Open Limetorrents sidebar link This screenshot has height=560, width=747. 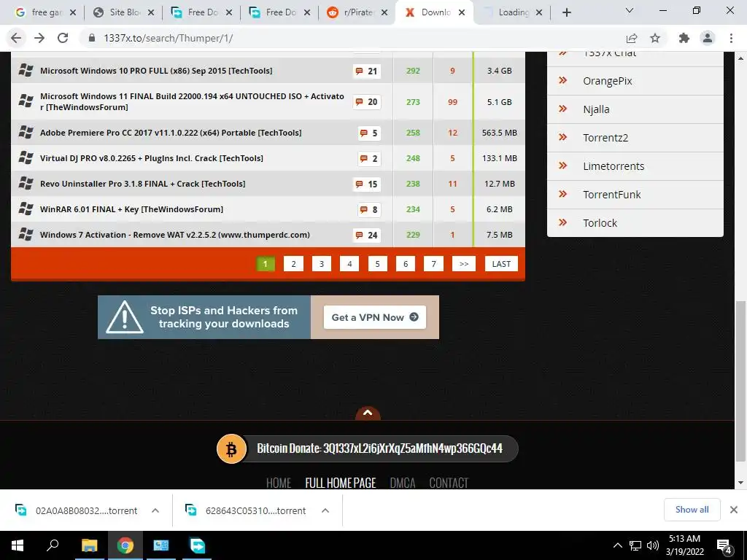tap(614, 166)
